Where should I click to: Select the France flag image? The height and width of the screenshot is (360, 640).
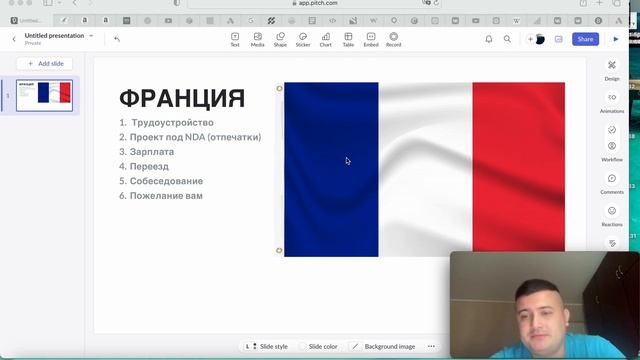pos(424,169)
